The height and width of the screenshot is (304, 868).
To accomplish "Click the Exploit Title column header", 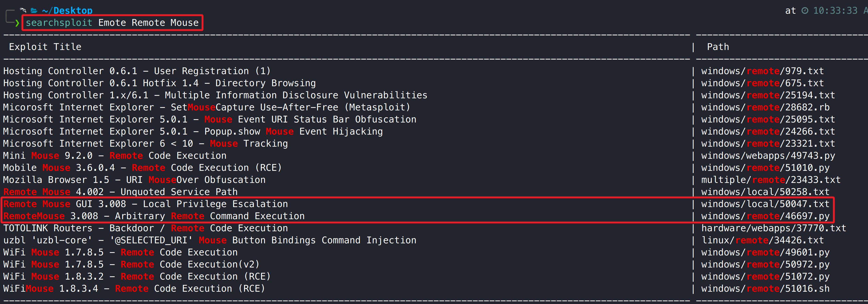I will tap(45, 47).
